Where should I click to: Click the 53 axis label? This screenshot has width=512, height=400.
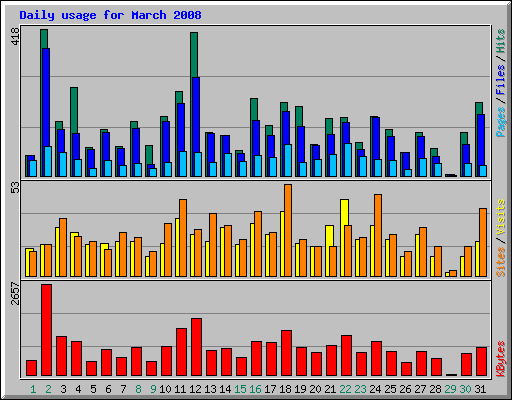pos(15,188)
